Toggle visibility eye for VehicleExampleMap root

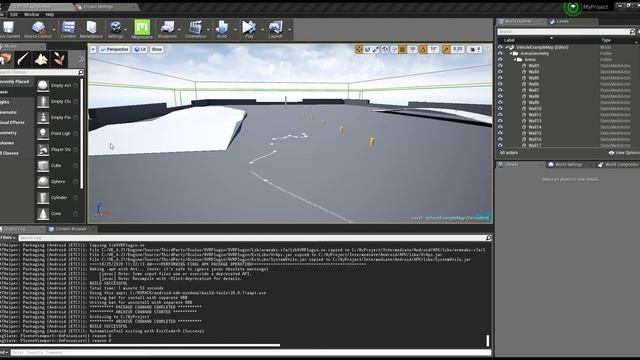500,47
